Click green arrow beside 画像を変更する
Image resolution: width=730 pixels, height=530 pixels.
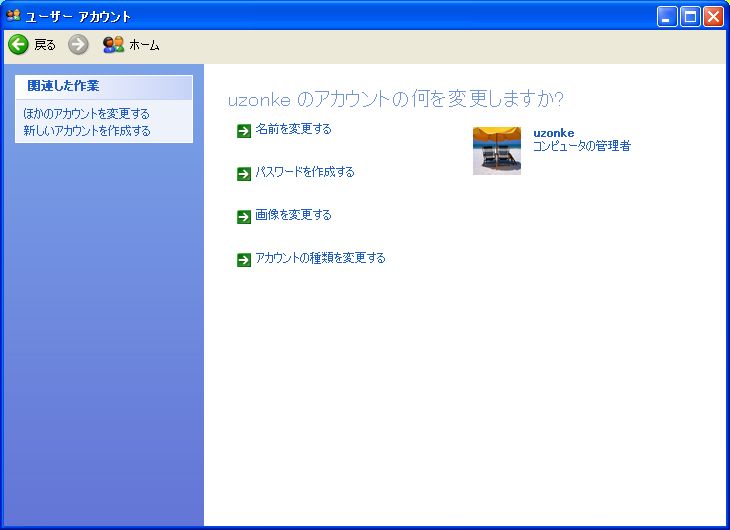pyautogui.click(x=244, y=217)
